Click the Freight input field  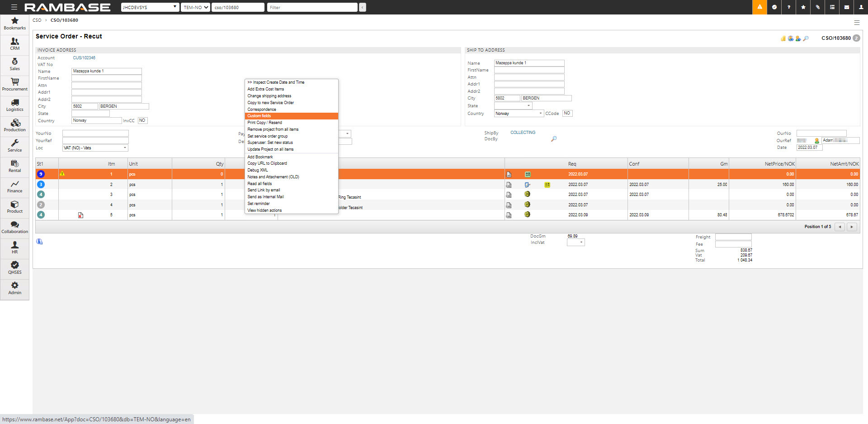pos(733,237)
